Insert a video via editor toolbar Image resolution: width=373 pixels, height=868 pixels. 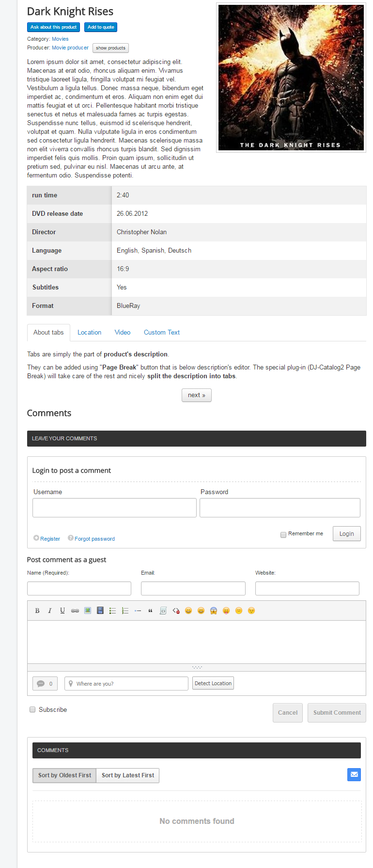tap(100, 611)
